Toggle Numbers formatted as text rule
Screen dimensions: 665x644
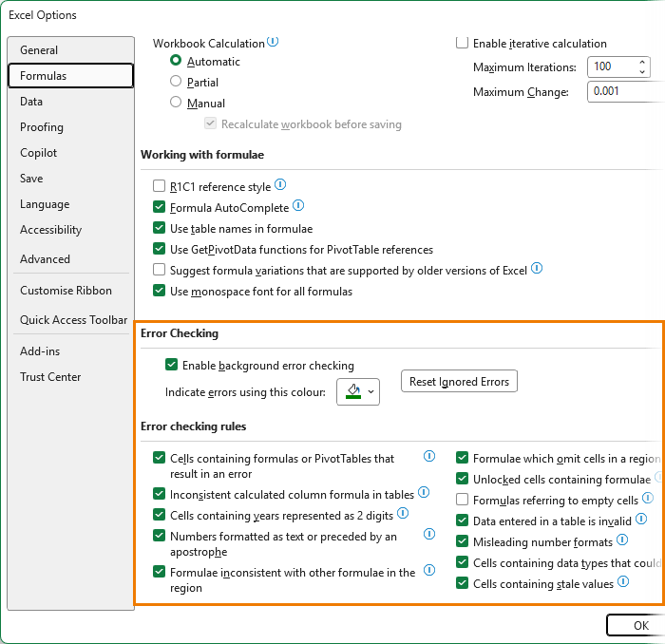click(x=159, y=536)
